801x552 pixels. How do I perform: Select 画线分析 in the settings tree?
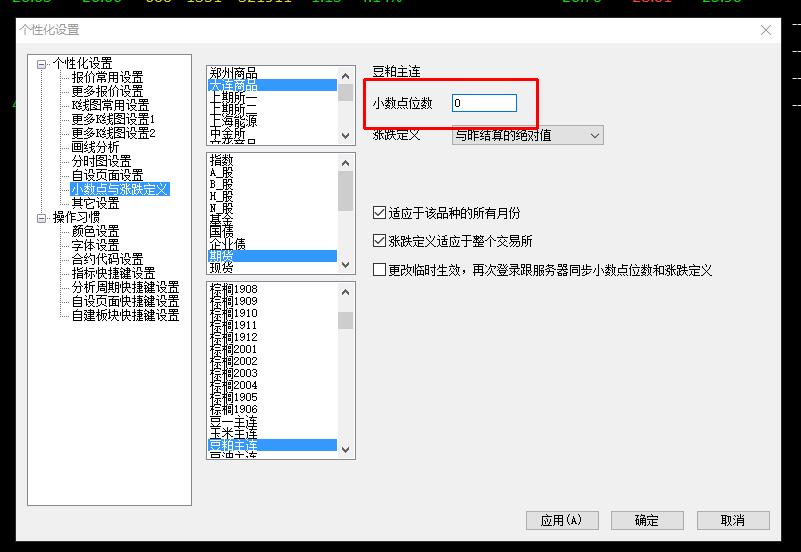95,147
